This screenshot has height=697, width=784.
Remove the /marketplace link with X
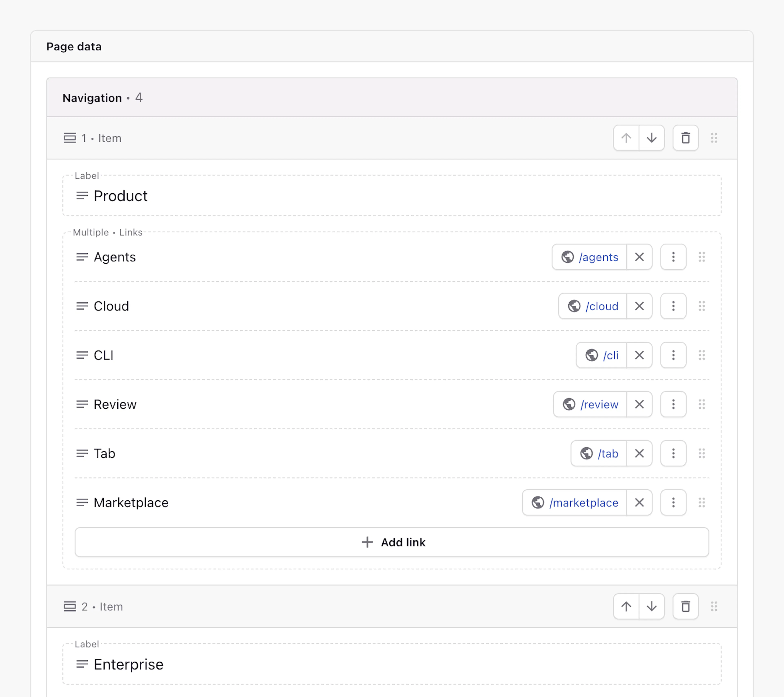639,502
